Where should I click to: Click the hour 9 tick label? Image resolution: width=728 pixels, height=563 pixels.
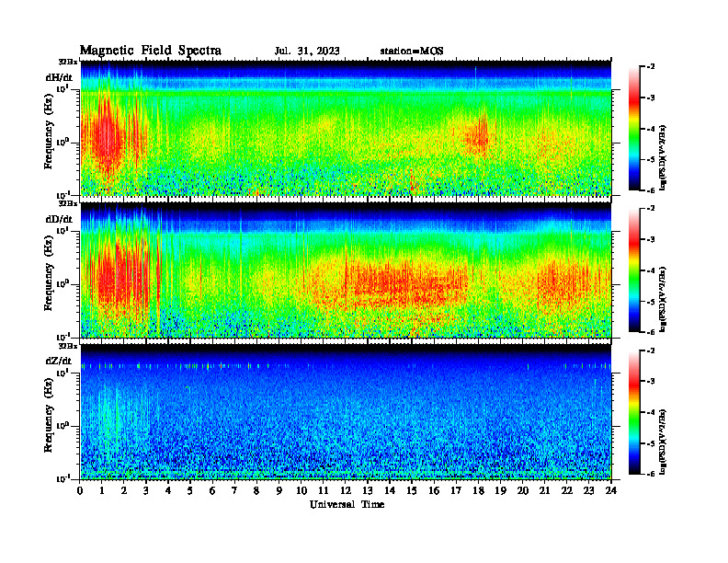(279, 491)
